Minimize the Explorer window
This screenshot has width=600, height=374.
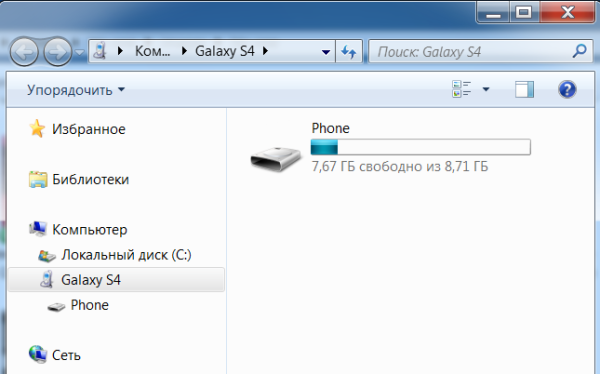click(x=493, y=13)
